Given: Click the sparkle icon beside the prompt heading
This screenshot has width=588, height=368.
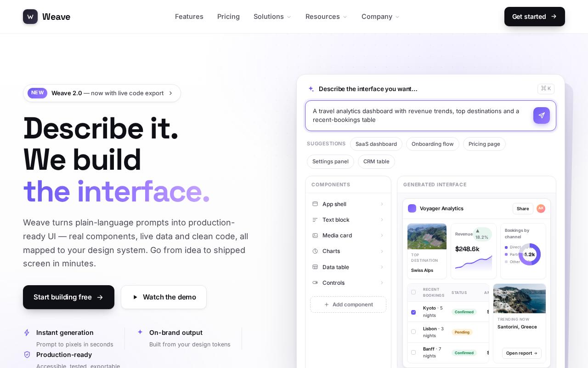Looking at the screenshot, I should pos(311,89).
